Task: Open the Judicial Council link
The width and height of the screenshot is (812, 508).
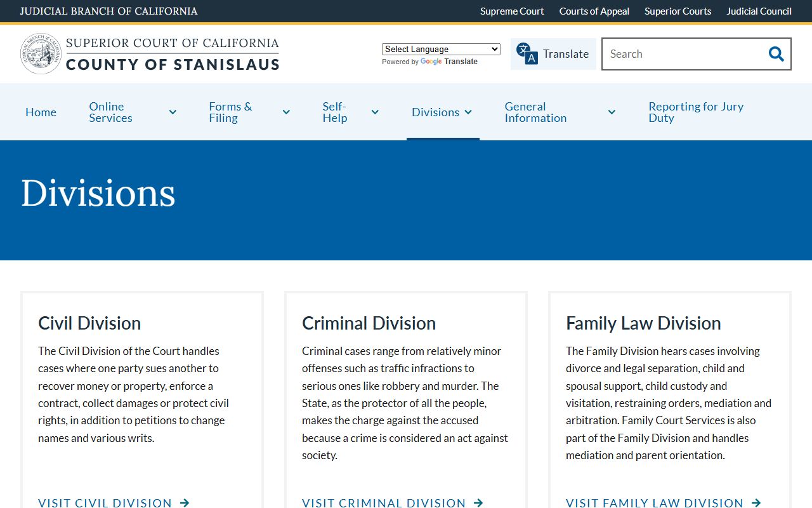Action: [759, 11]
